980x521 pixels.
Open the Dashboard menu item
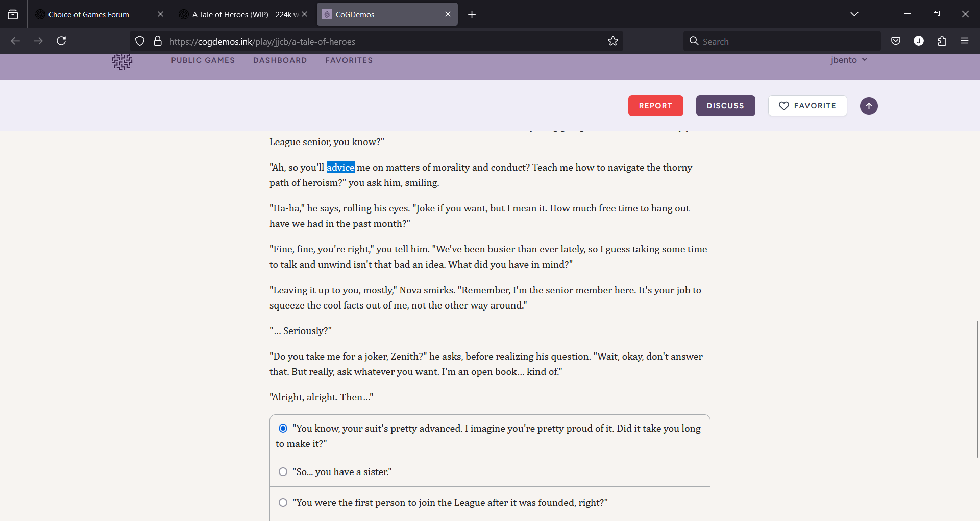tap(280, 60)
